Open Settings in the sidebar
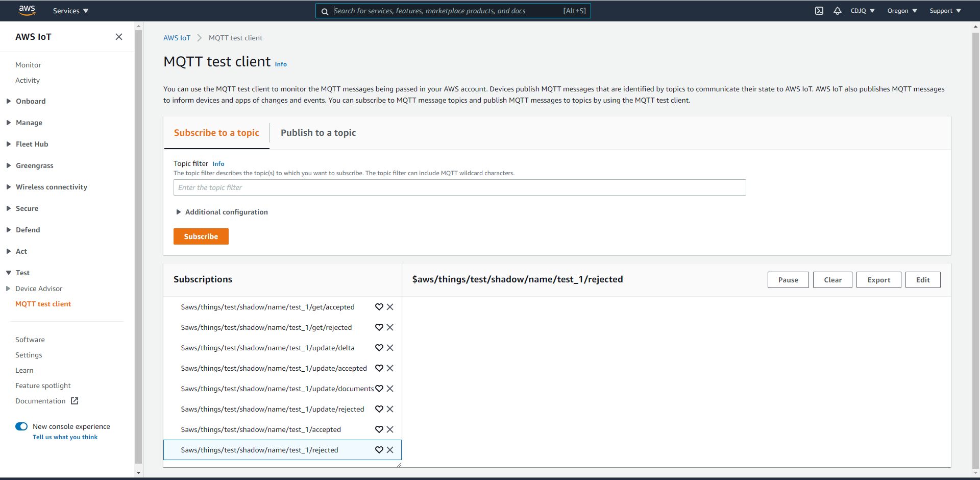This screenshot has width=980, height=480. 29,355
